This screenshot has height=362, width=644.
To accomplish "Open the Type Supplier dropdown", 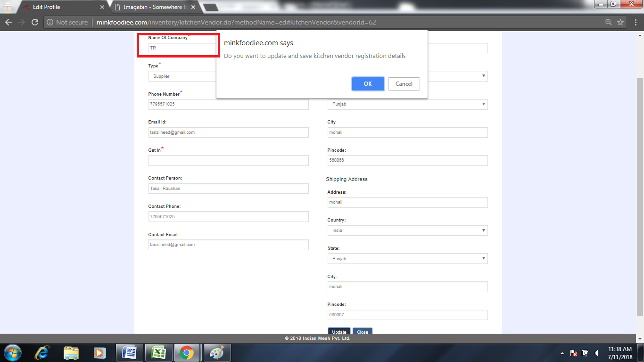I will click(182, 76).
